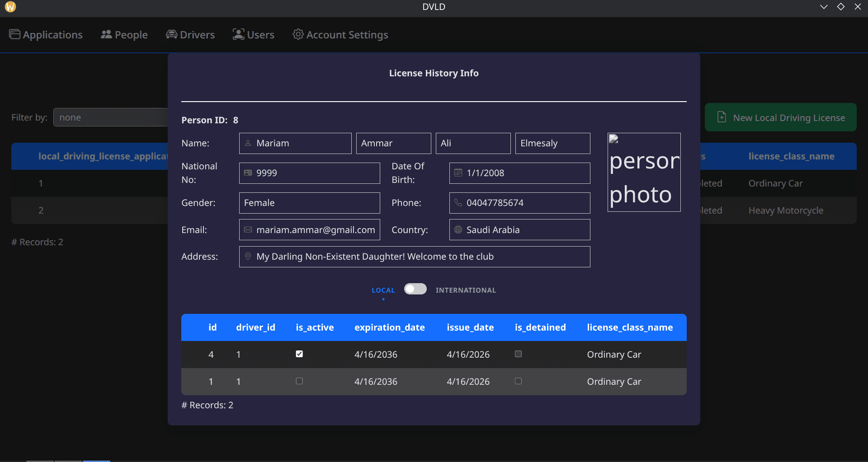The image size is (868, 462).
Task: Click the person icon in first name field
Action: click(248, 143)
